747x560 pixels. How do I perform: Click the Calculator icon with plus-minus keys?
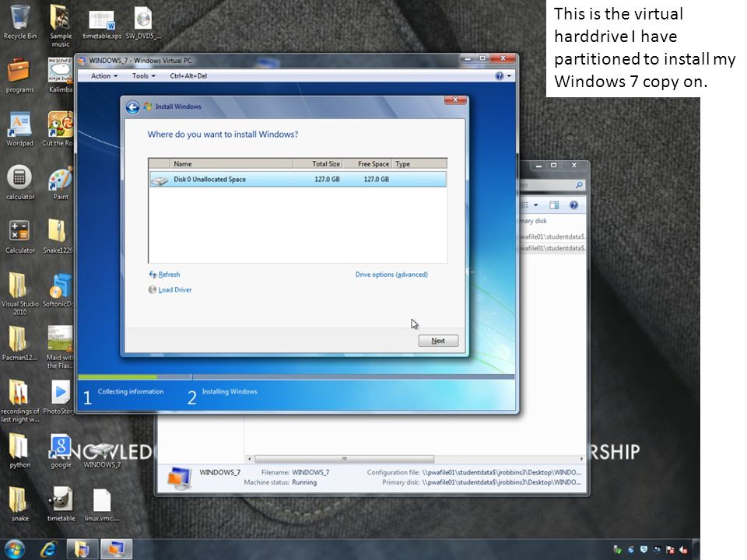pos(19,232)
